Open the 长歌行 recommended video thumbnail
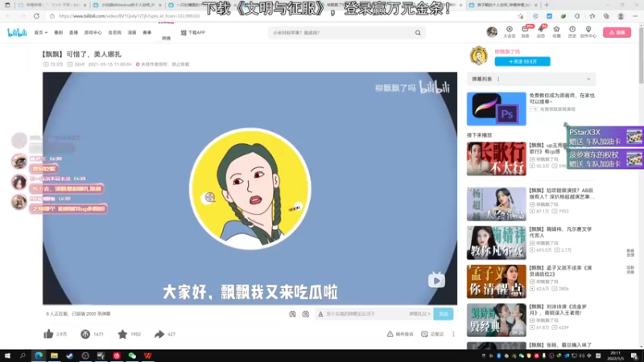 coord(496,158)
